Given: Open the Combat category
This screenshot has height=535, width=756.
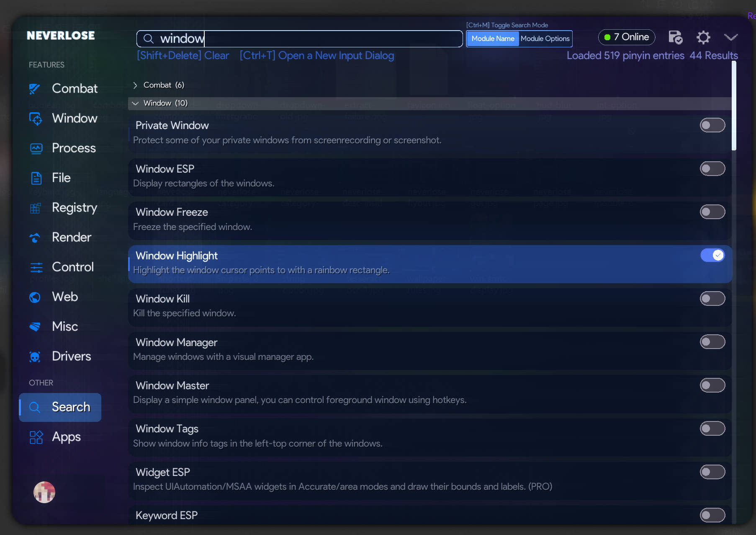Looking at the screenshot, I should point(60,88).
